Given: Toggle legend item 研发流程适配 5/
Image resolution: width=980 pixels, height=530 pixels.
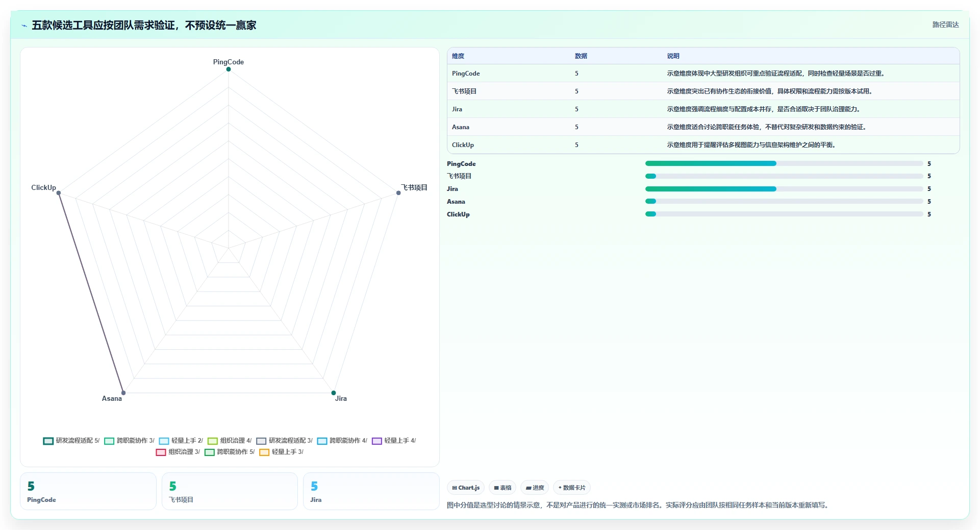Looking at the screenshot, I should (x=71, y=441).
